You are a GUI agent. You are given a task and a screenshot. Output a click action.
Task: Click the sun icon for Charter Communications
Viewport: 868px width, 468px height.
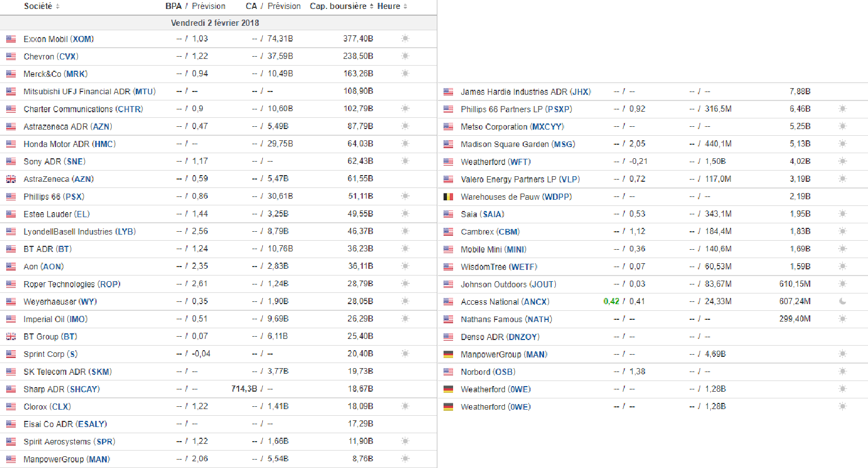tap(405, 108)
